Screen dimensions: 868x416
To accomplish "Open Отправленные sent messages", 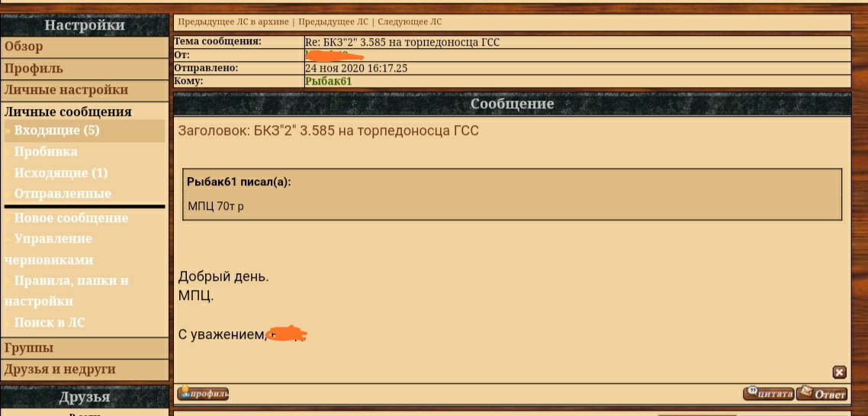I will (x=63, y=194).
